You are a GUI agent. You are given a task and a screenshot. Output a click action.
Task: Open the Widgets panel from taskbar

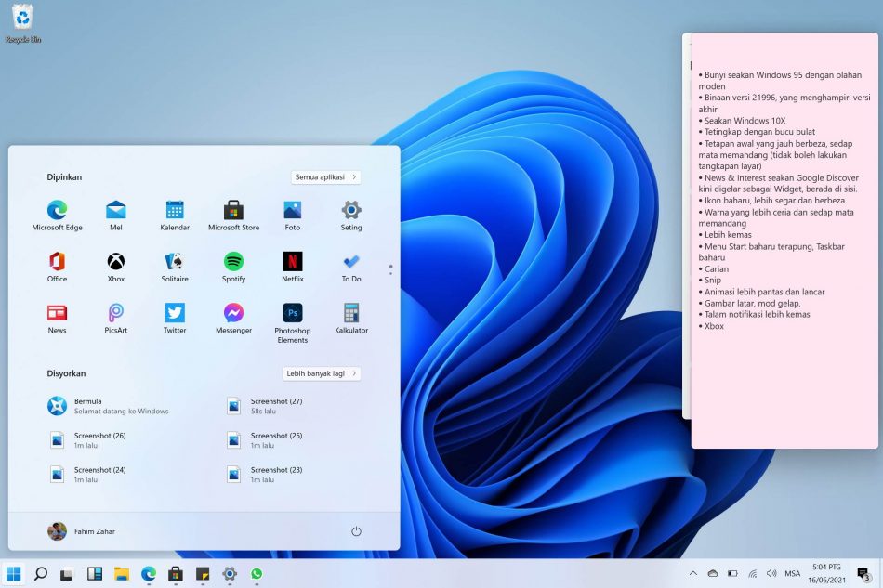click(x=95, y=574)
